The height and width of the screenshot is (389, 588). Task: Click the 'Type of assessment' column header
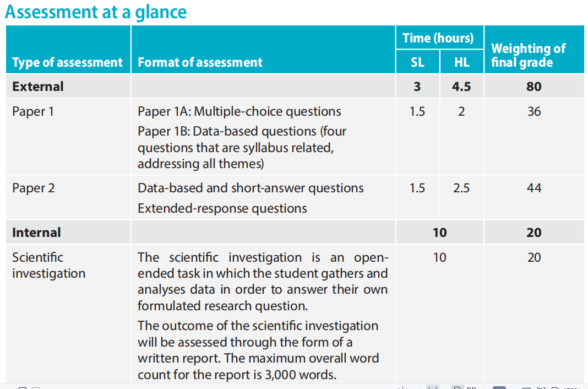coord(68,62)
